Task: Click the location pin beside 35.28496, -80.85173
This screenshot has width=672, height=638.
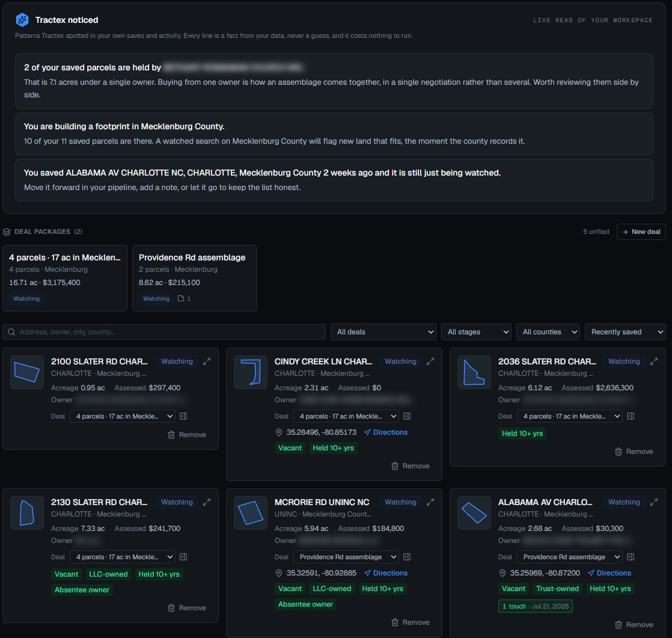Action: coord(278,432)
